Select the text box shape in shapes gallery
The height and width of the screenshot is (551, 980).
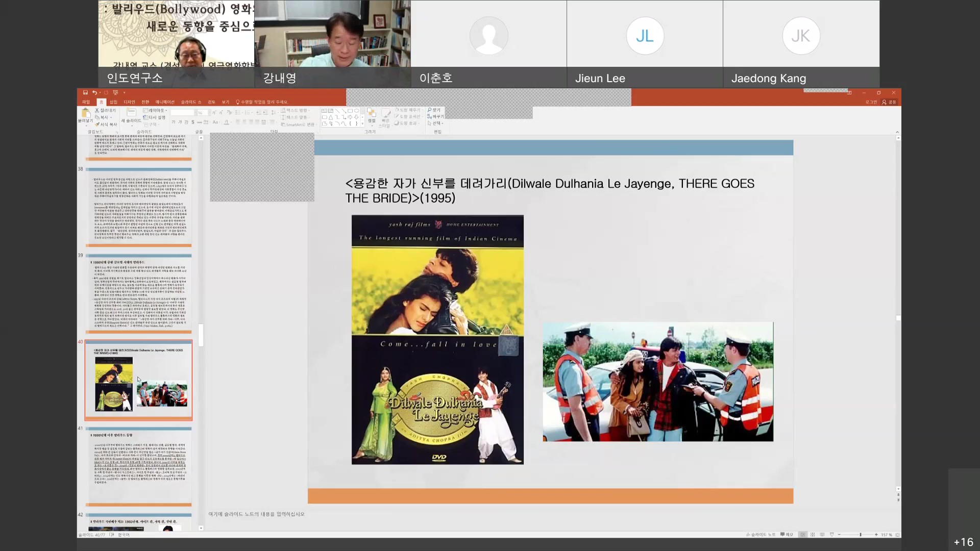(325, 111)
